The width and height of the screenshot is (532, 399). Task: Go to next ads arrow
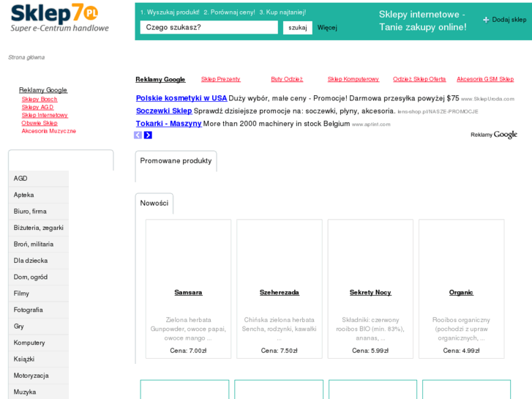(148, 135)
